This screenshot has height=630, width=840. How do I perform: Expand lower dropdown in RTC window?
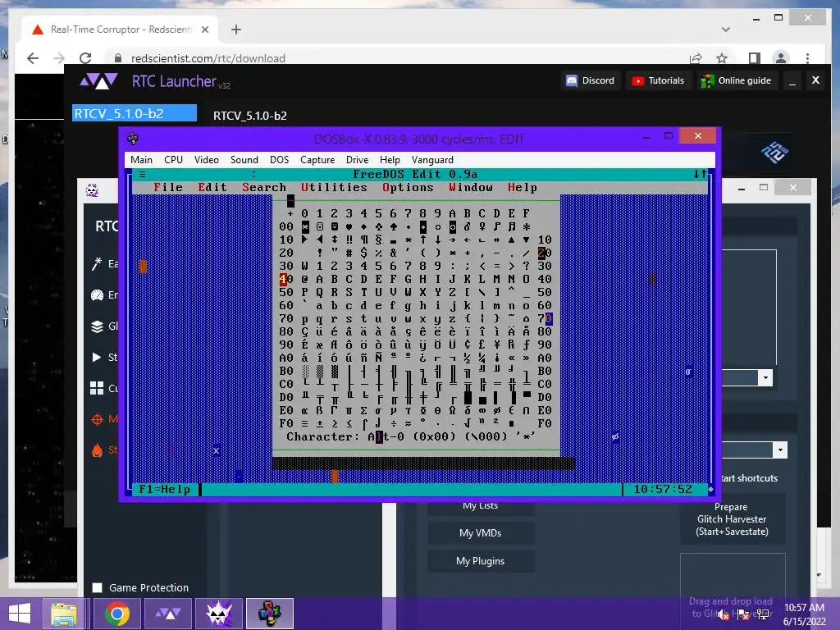(x=781, y=450)
